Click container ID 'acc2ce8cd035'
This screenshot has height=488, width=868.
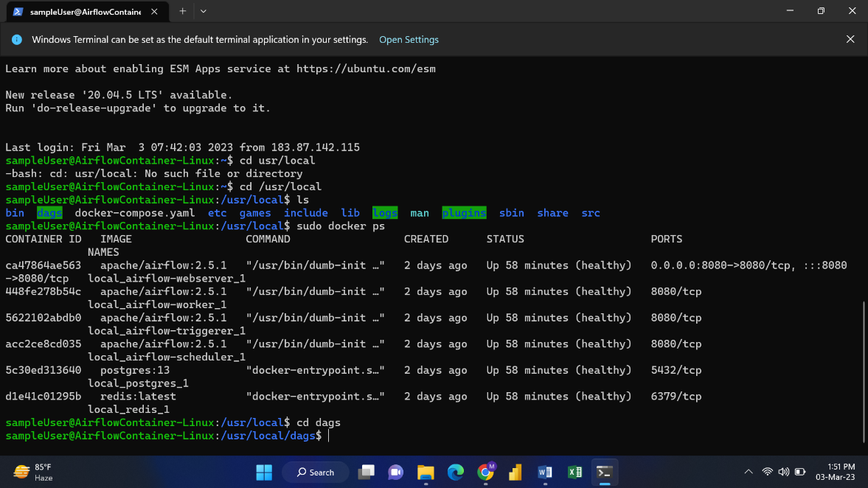pos(44,344)
